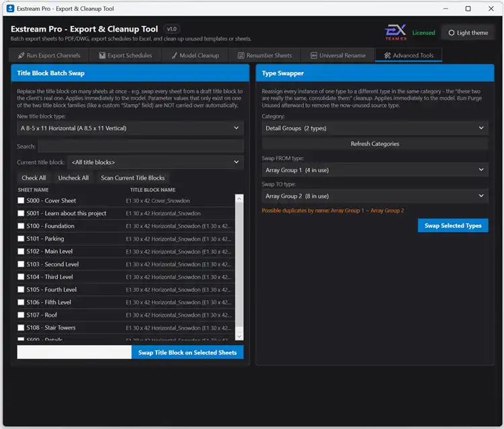The height and width of the screenshot is (429, 504).
Task: Click the v1.0 version badge
Action: [172, 29]
